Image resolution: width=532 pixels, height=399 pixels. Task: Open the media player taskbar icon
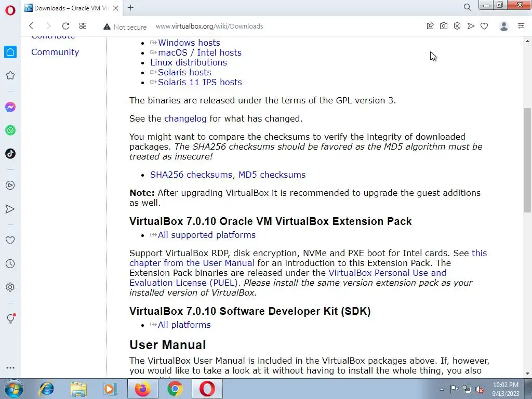click(x=110, y=389)
